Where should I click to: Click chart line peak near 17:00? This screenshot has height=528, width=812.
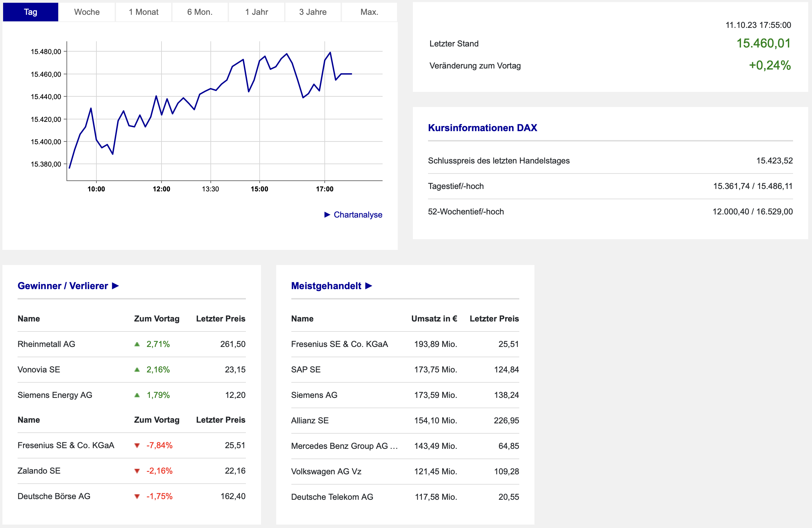pos(330,53)
